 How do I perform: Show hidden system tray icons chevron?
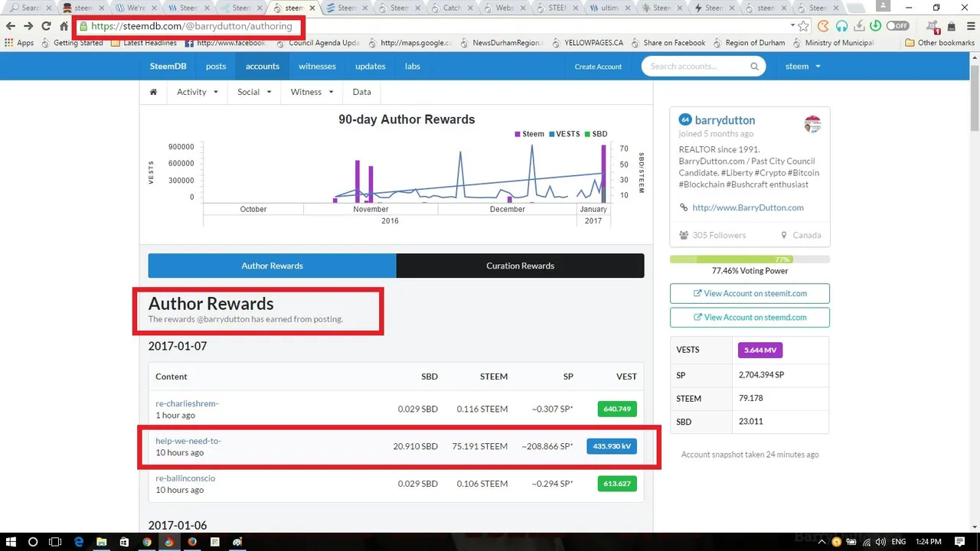point(822,542)
